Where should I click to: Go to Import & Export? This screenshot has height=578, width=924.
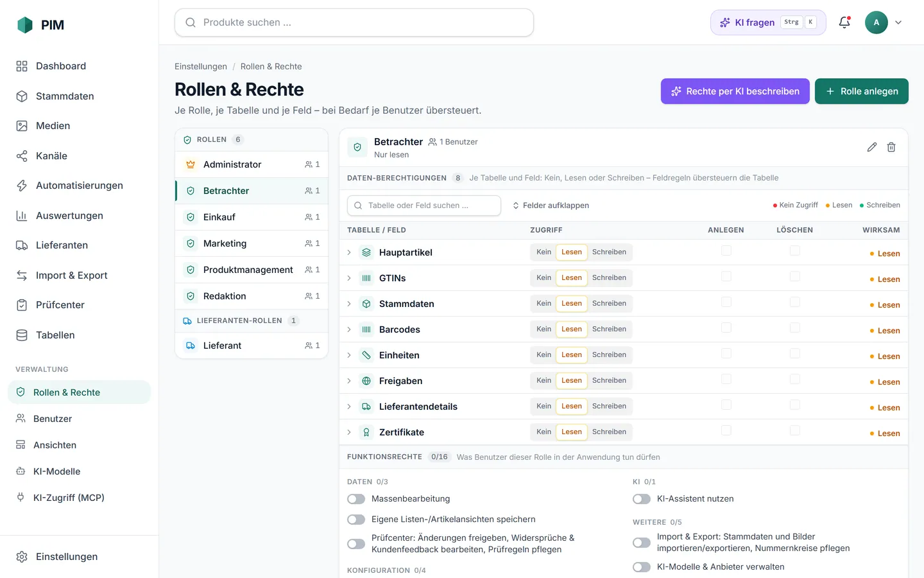(x=80, y=276)
